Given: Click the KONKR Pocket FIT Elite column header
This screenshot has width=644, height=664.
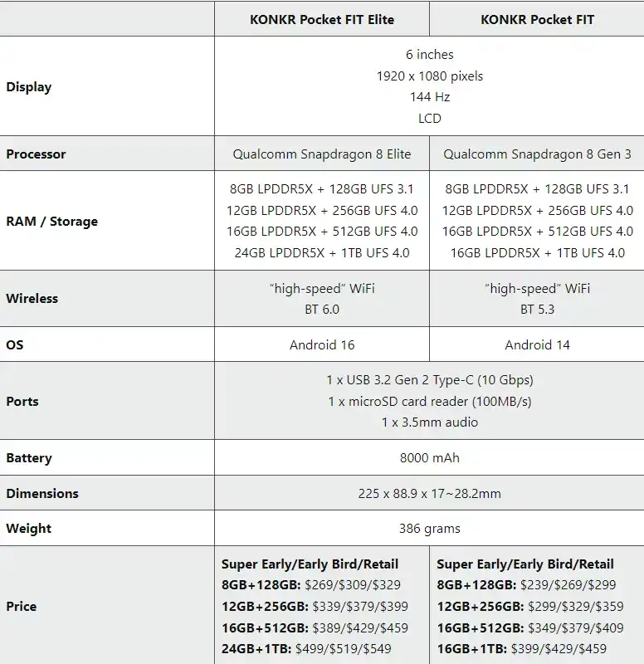Looking at the screenshot, I should (322, 19).
